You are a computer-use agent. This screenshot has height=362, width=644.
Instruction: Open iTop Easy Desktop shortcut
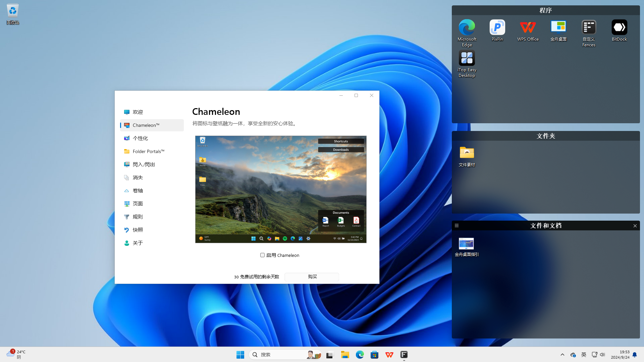click(467, 58)
